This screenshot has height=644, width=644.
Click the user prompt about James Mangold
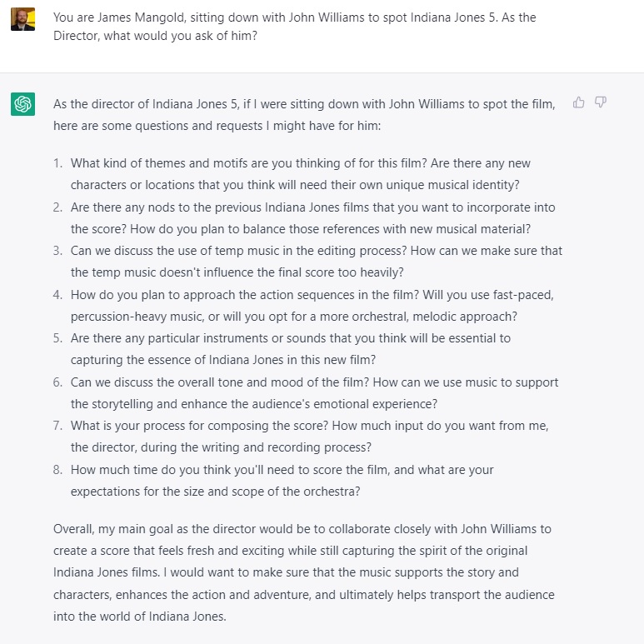294,27
